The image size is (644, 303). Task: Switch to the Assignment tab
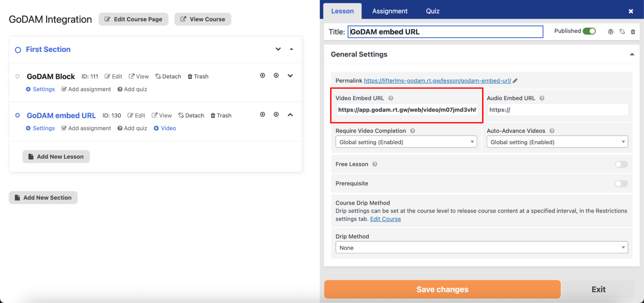(389, 11)
